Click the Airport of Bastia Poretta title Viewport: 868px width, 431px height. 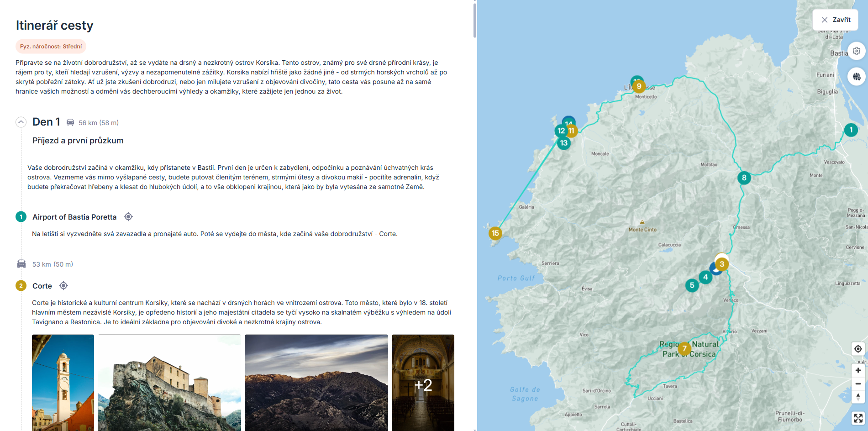pos(74,217)
